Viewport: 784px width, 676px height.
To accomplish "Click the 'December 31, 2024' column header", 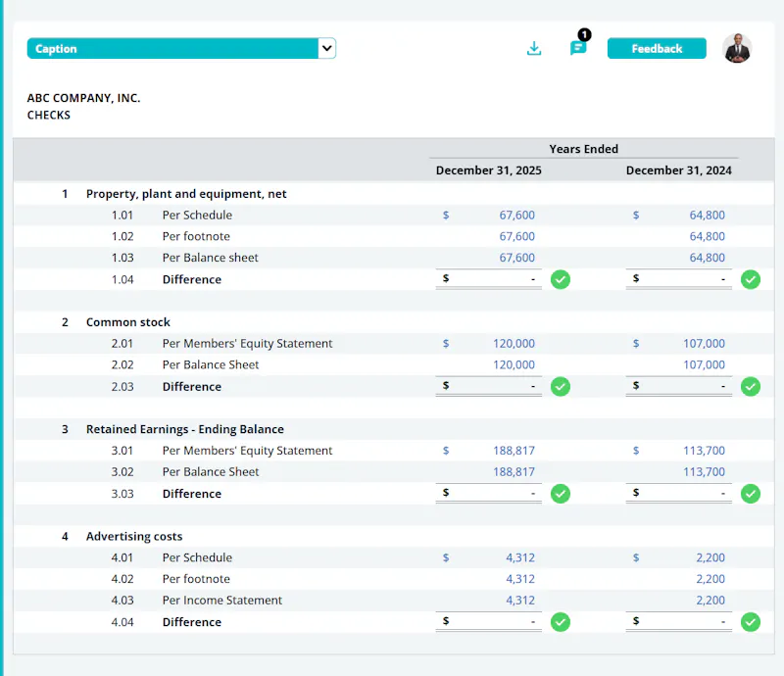I will 678,170.
